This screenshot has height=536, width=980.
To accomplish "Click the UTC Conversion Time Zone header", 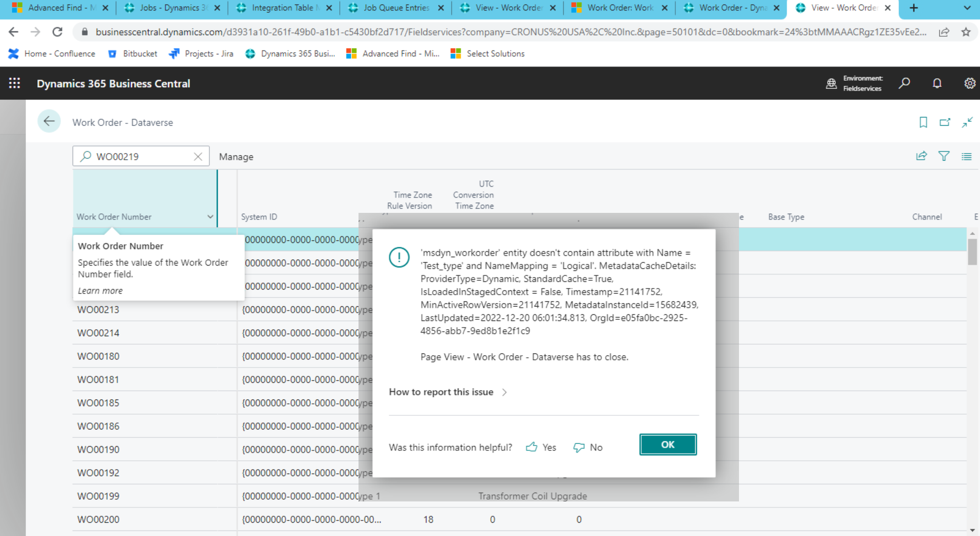I will click(473, 195).
